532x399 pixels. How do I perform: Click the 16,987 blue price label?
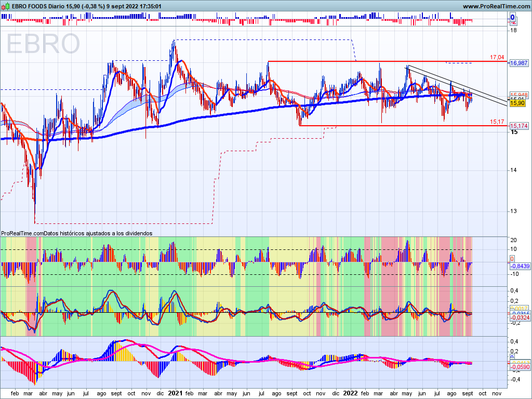coord(519,63)
